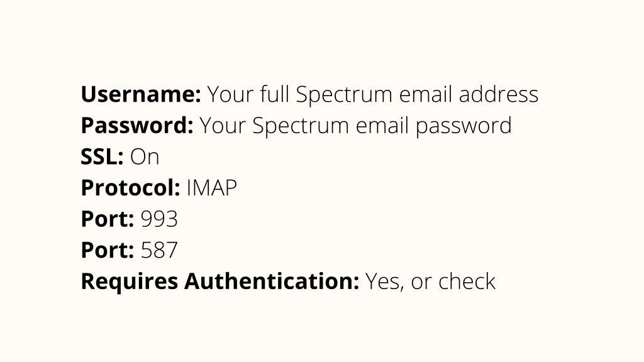Click the bold word 'Authentication:'
This screenshot has width=644, height=362.
[x=272, y=282]
